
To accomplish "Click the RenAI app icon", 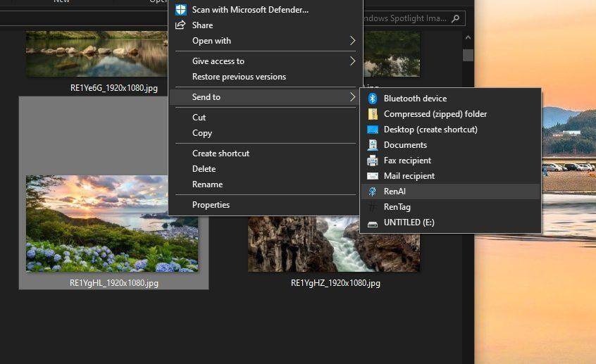I will (x=373, y=192).
